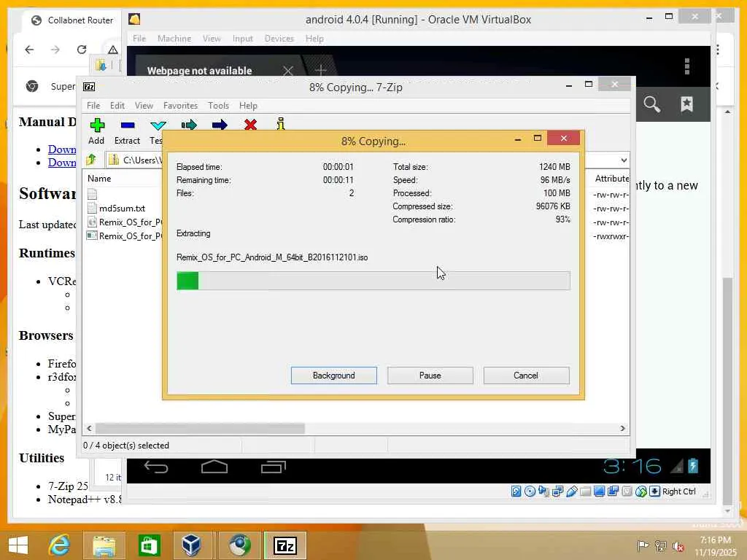Click the Windows Start button
This screenshot has width=747, height=560.
tap(18, 545)
